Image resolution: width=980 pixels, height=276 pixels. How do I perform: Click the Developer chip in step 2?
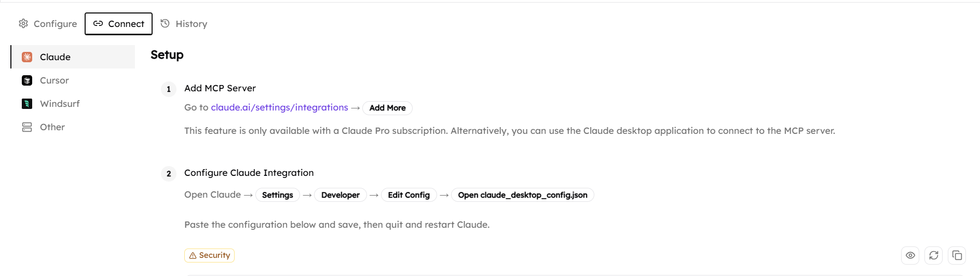(341, 195)
